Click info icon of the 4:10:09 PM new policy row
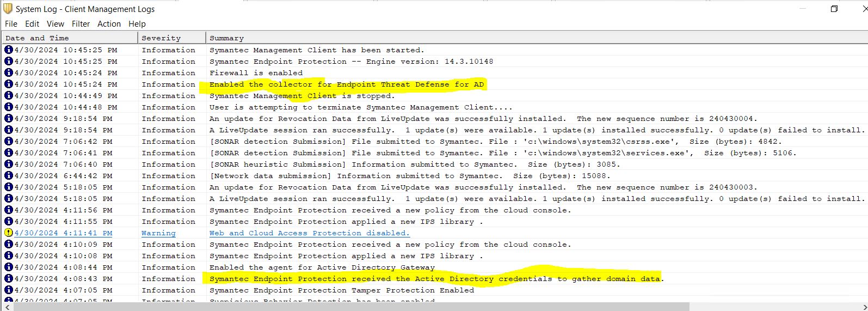Screen dimensions: 868x311 (x=8, y=244)
